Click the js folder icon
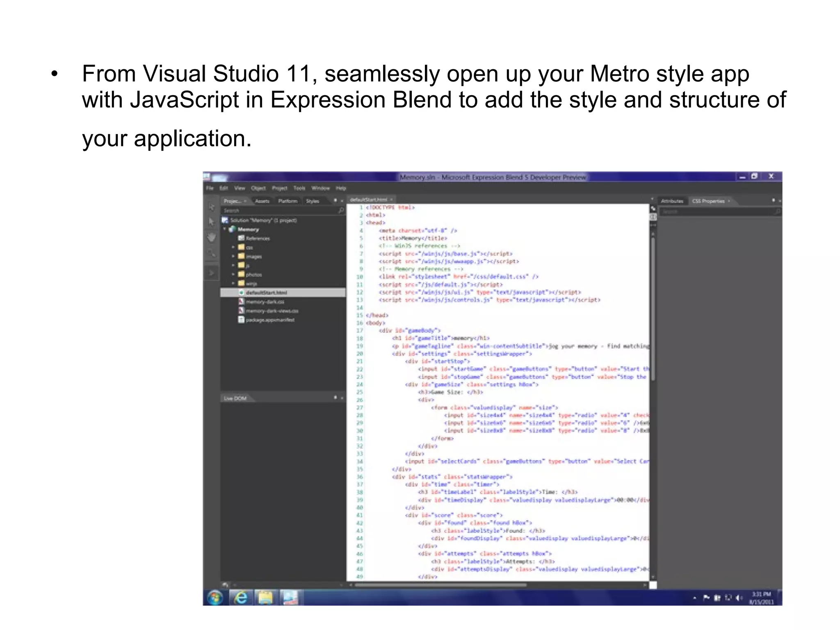840x630 pixels. (x=242, y=265)
